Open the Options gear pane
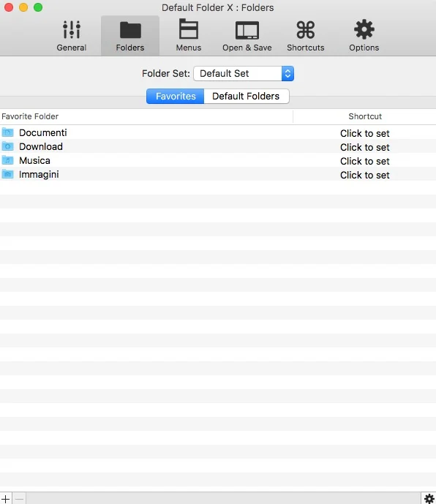This screenshot has height=504, width=436. click(364, 36)
